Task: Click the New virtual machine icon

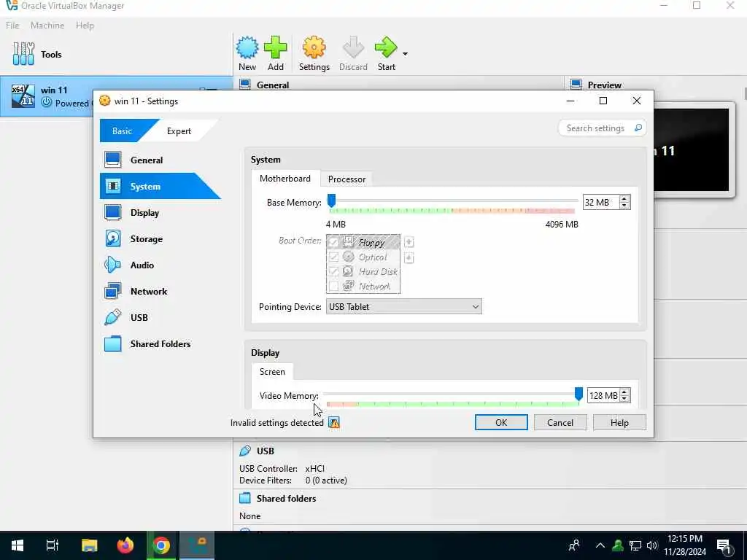Action: 247,47
